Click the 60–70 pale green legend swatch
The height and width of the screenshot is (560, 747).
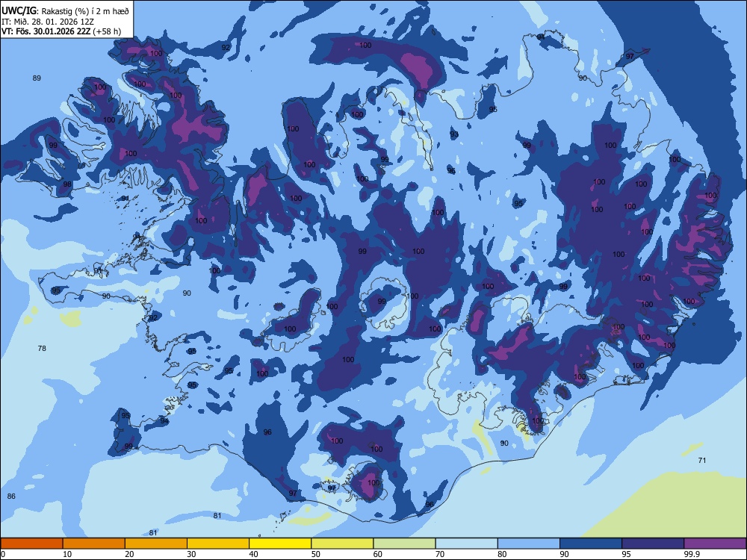click(404, 544)
